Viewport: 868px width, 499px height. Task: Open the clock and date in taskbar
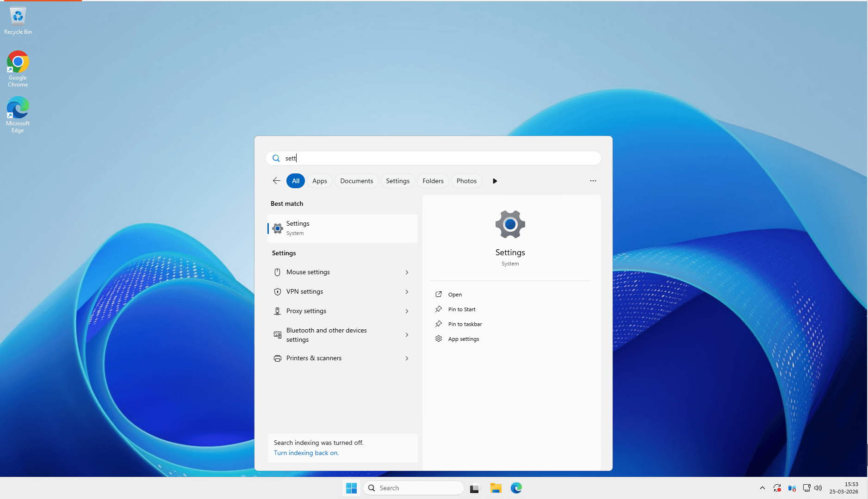point(843,488)
